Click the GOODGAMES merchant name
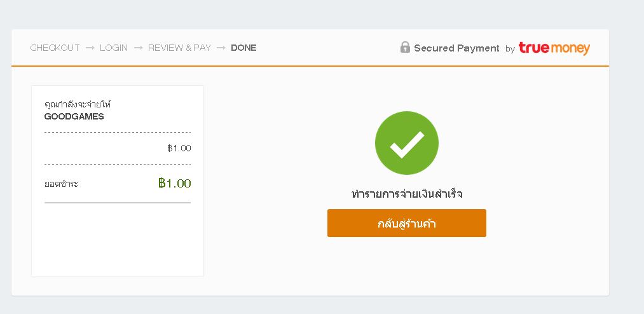This screenshot has width=644, height=314. pos(74,116)
